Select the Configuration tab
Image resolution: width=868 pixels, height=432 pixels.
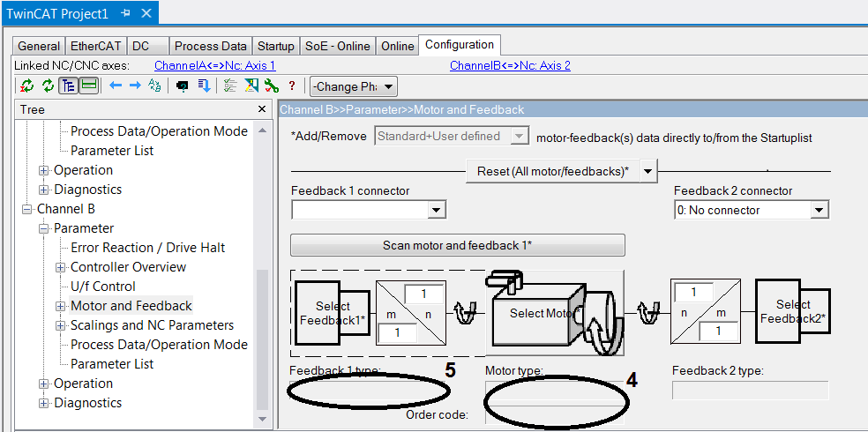pos(460,45)
